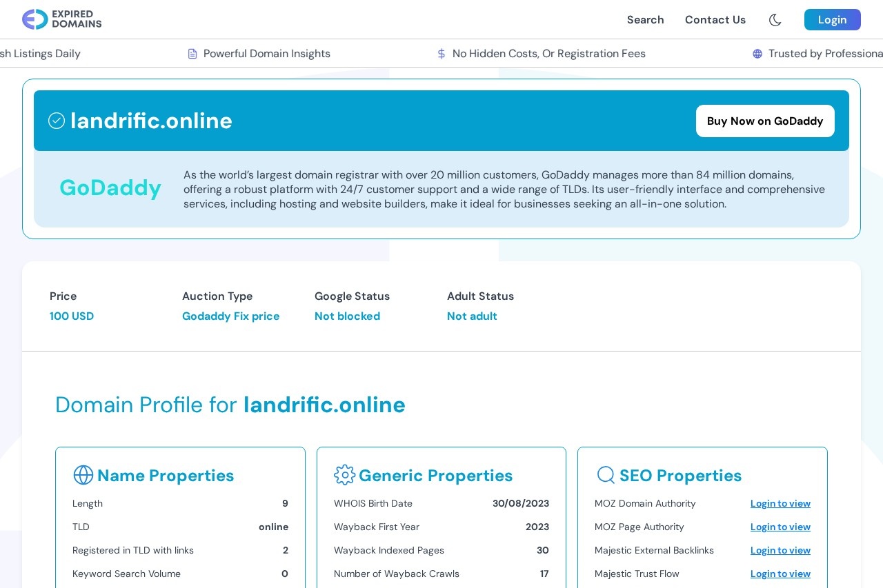Click Login to view for Majestic External Backlinks
The height and width of the screenshot is (588, 883).
click(780, 551)
